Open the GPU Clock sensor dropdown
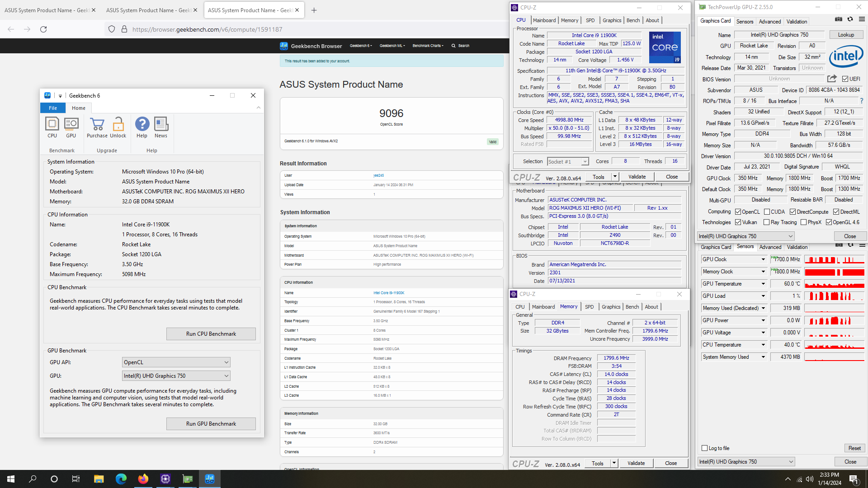This screenshot has height=488, width=868. point(763,259)
